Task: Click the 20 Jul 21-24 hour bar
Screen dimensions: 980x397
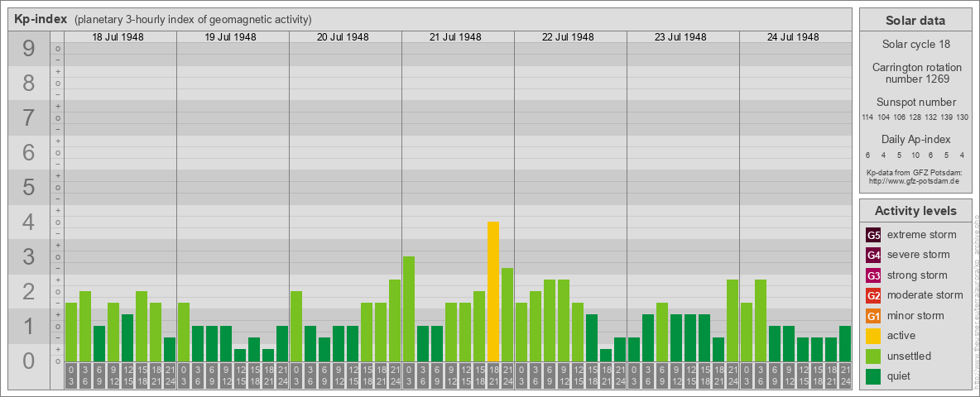Action: click(394, 320)
